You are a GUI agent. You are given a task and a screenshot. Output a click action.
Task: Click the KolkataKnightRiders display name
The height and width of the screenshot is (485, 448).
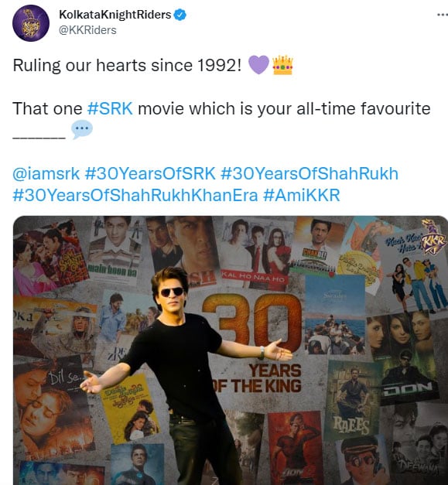tap(115, 15)
